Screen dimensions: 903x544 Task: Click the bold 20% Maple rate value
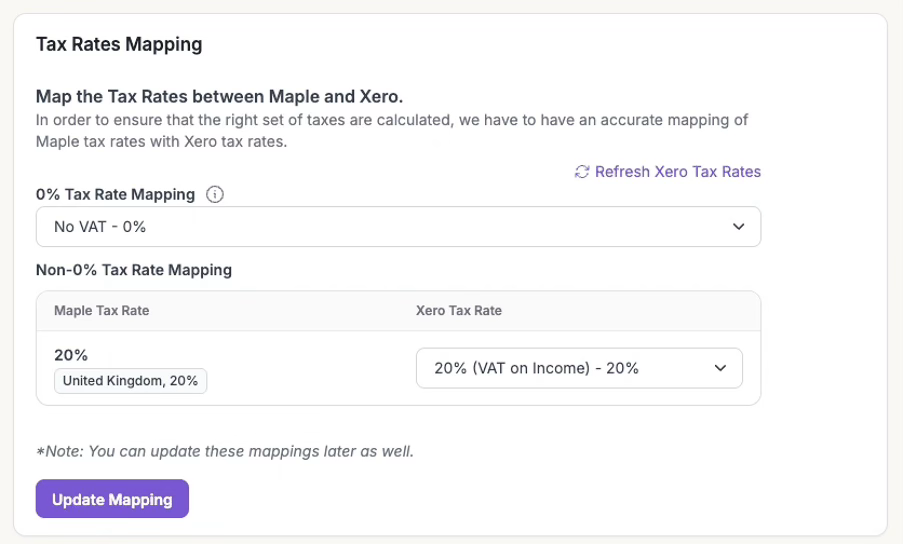click(x=69, y=355)
